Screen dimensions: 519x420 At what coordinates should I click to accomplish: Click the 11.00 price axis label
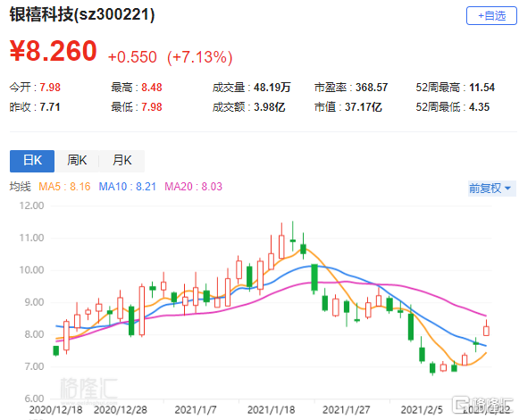tap(31, 238)
